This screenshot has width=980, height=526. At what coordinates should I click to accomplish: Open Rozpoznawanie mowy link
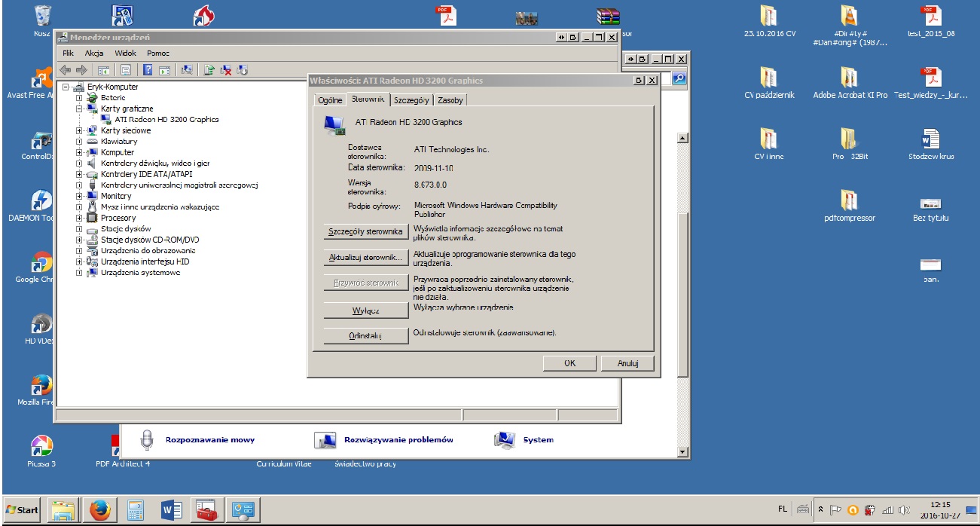[210, 440]
